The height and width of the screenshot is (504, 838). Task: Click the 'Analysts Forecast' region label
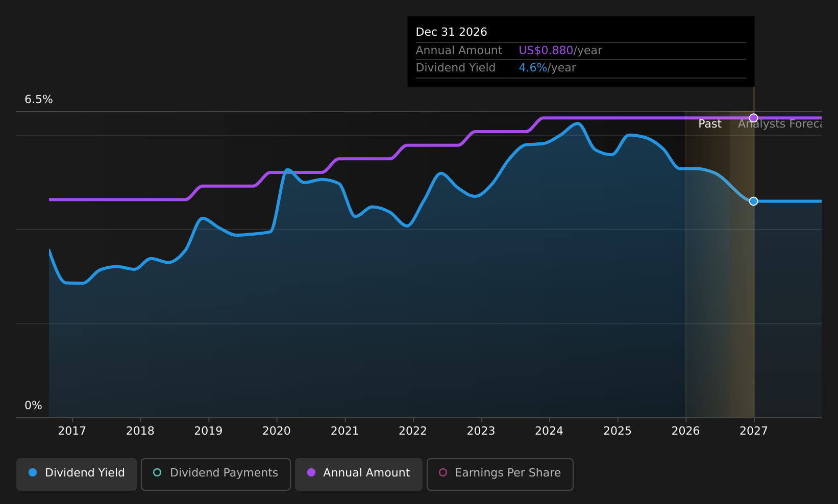pos(780,124)
